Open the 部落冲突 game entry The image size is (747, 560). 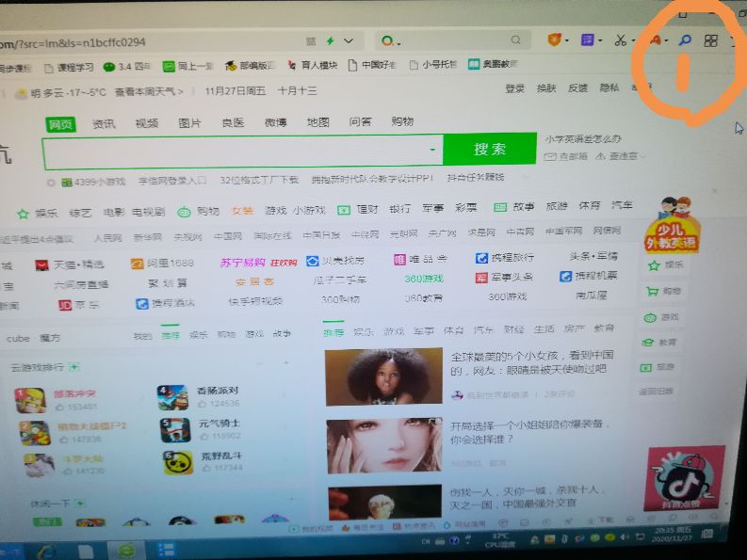(x=56, y=400)
